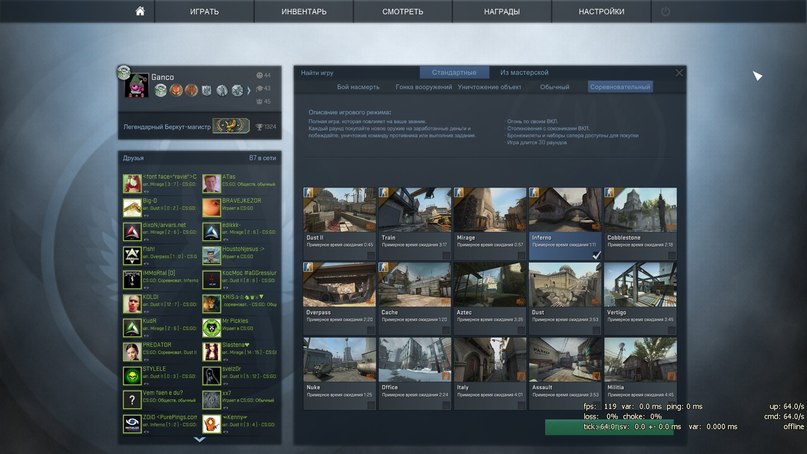
Task: Select the Dust map thumbnail
Action: click(565, 285)
